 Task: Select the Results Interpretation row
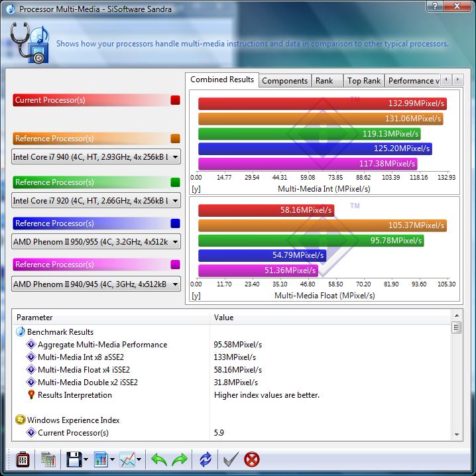tap(232, 394)
